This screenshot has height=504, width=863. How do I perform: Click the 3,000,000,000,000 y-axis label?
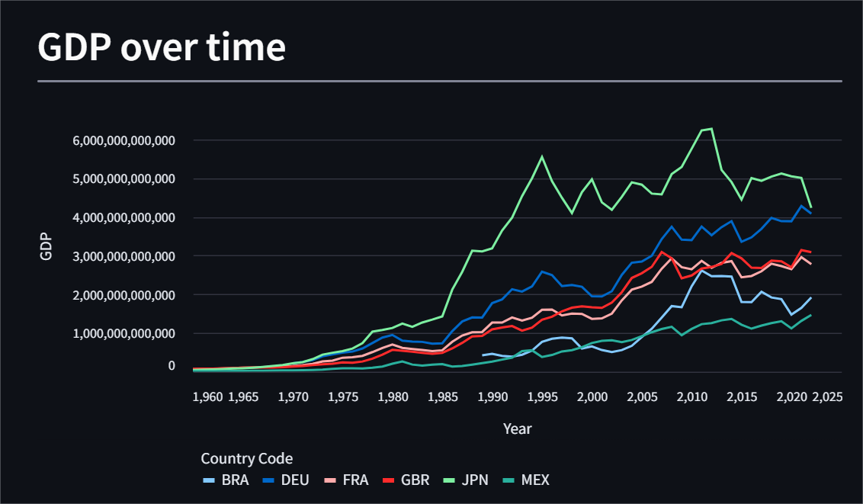click(124, 256)
